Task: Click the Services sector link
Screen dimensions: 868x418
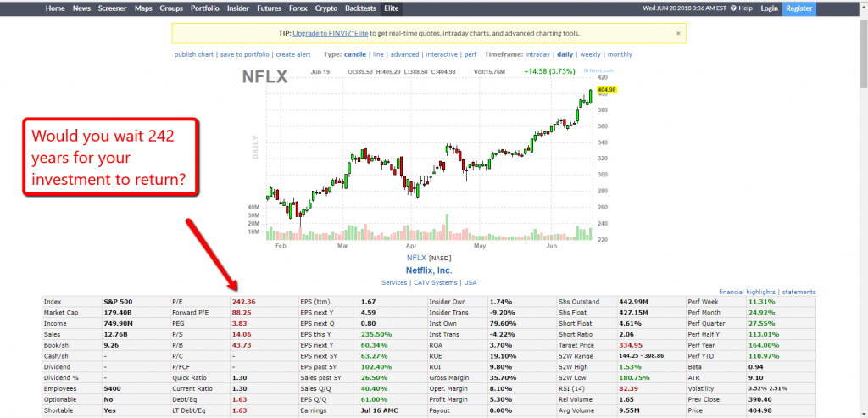Action: pos(393,282)
